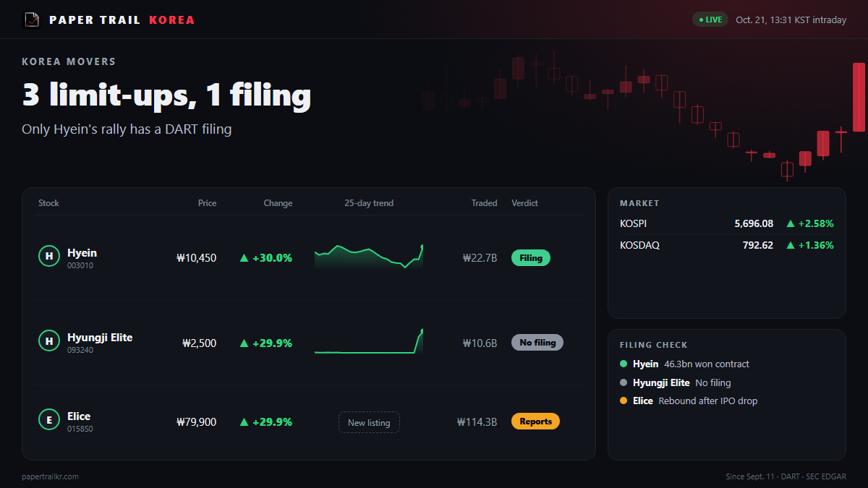Click the ₩79,900 price
The height and width of the screenshot is (488, 868).
pos(196,422)
